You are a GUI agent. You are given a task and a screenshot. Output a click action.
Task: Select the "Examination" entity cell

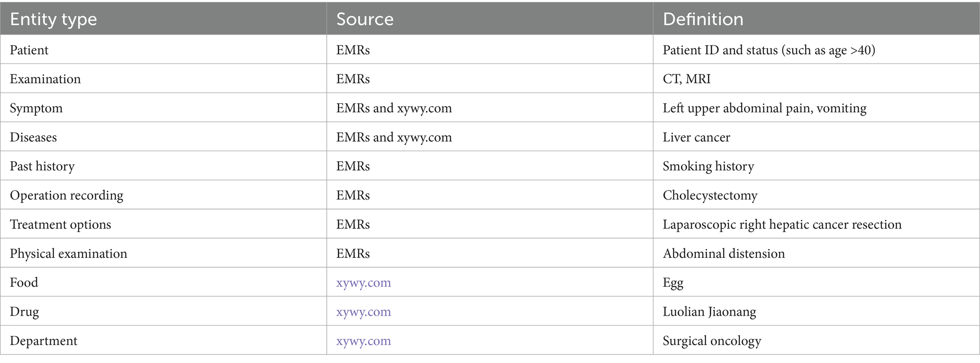coord(45,79)
